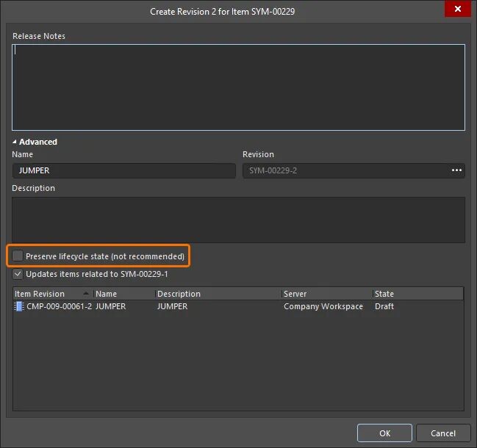Click the Company Workspace cell in the row
The height and width of the screenshot is (448, 477).
(323, 306)
